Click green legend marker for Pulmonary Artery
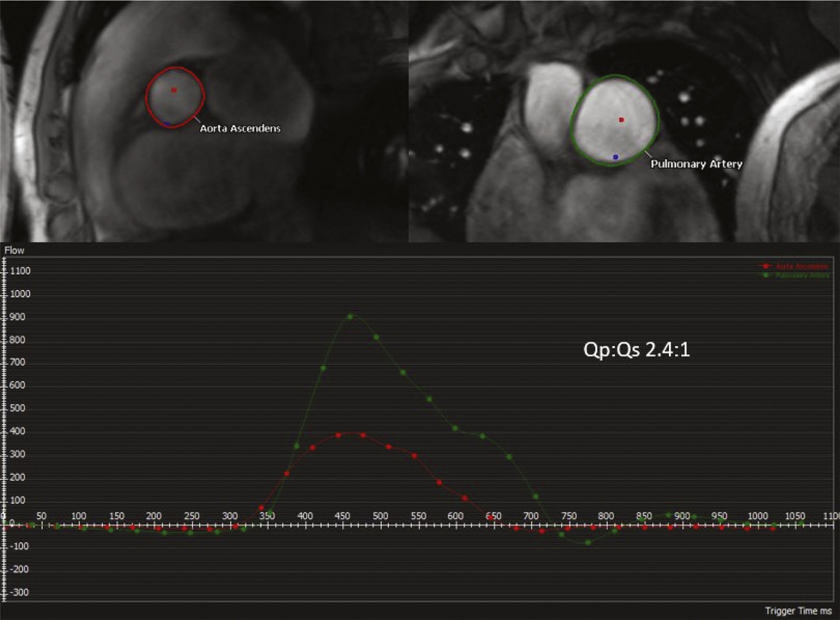840x620 pixels. pos(766,275)
